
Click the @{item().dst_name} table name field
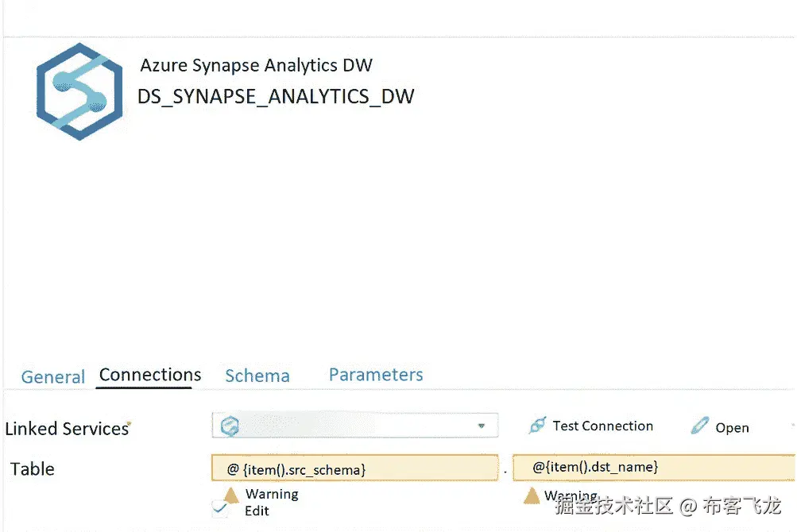click(x=653, y=468)
